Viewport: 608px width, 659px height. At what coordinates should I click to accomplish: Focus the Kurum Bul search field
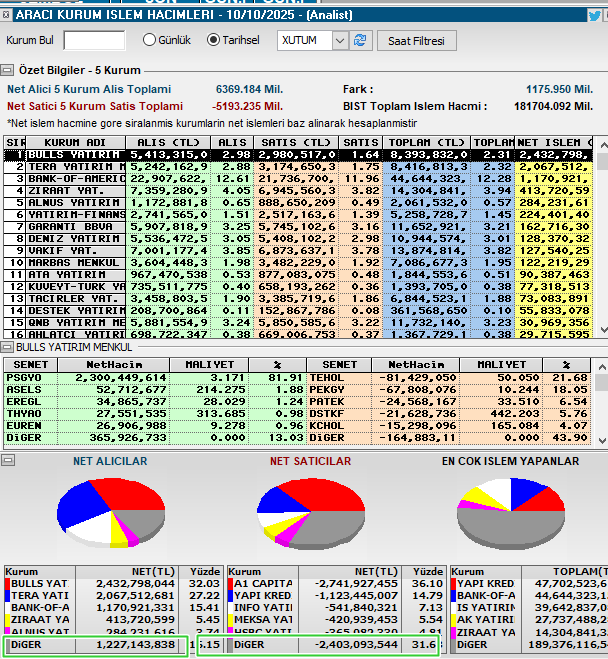(x=95, y=40)
